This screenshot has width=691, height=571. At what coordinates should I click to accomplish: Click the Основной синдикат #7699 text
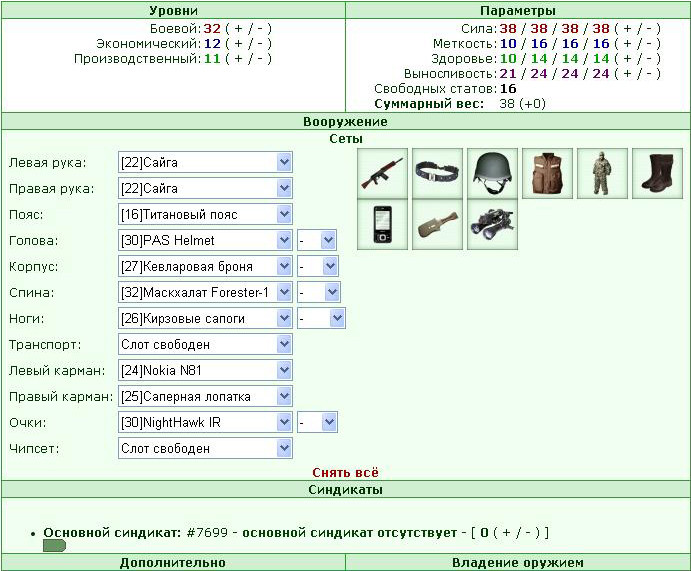tap(136, 533)
